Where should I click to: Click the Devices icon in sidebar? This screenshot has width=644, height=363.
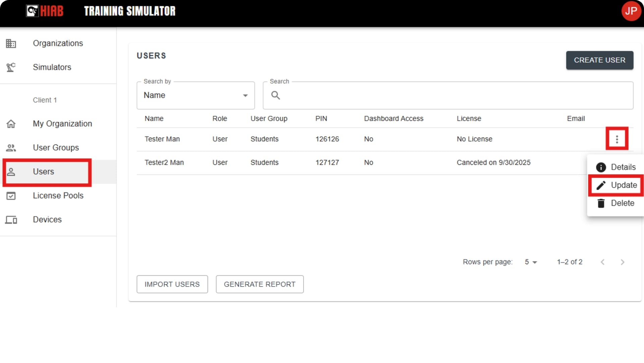11,220
